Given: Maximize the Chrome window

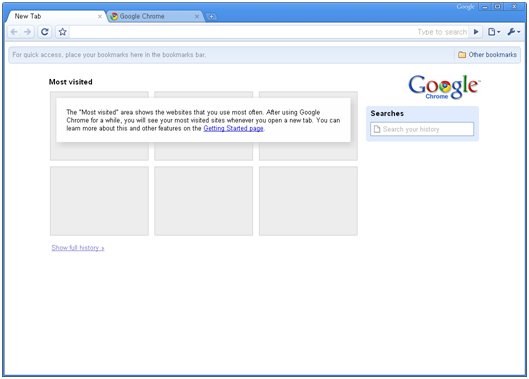Looking at the screenshot, I should coord(498,7).
